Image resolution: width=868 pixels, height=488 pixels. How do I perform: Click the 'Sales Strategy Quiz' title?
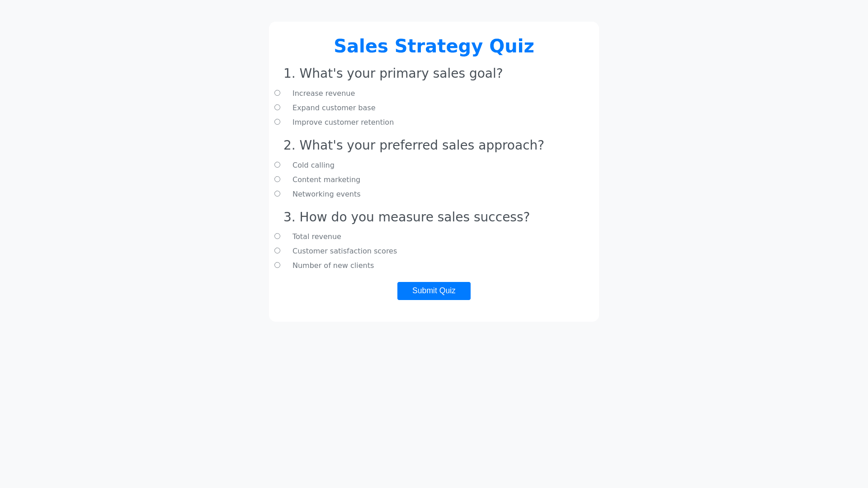pos(434,46)
